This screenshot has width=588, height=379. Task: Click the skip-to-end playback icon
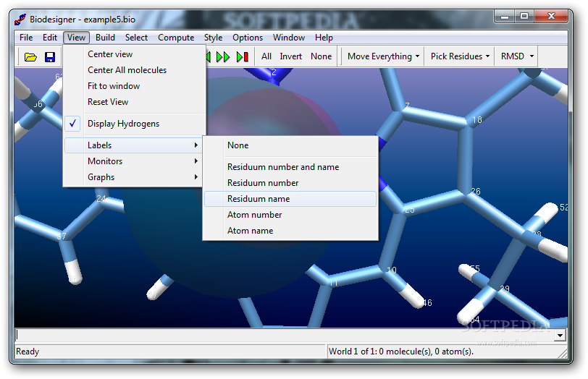pyautogui.click(x=243, y=57)
